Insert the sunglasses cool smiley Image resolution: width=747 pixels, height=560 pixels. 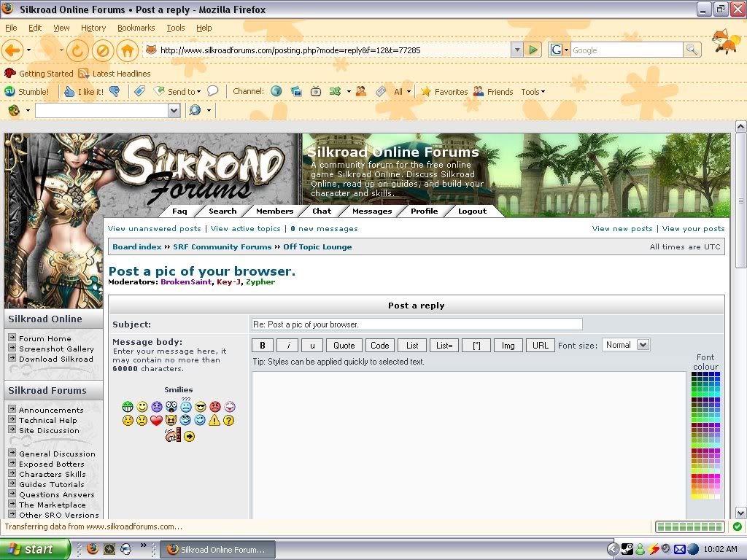pyautogui.click(x=200, y=407)
